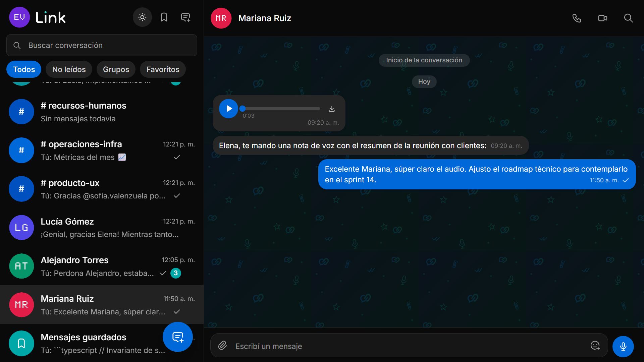Click the search magnifier in conversation search box
The height and width of the screenshot is (362, 644).
point(17,45)
